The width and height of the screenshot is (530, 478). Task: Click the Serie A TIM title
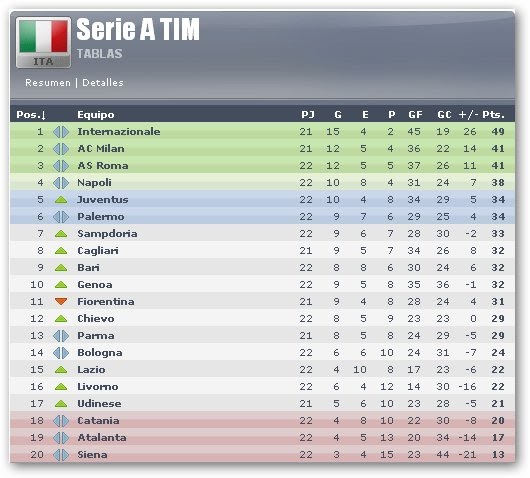pos(138,29)
